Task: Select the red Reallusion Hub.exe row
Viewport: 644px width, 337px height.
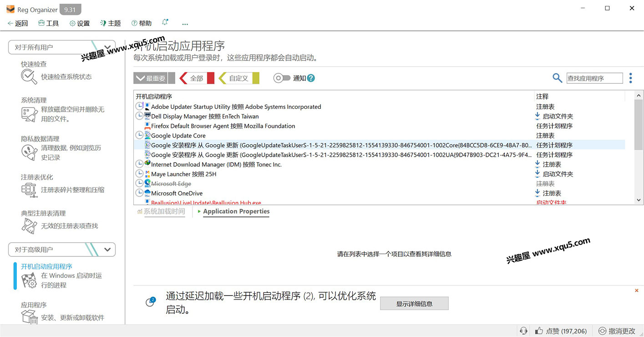Action: coord(380,202)
